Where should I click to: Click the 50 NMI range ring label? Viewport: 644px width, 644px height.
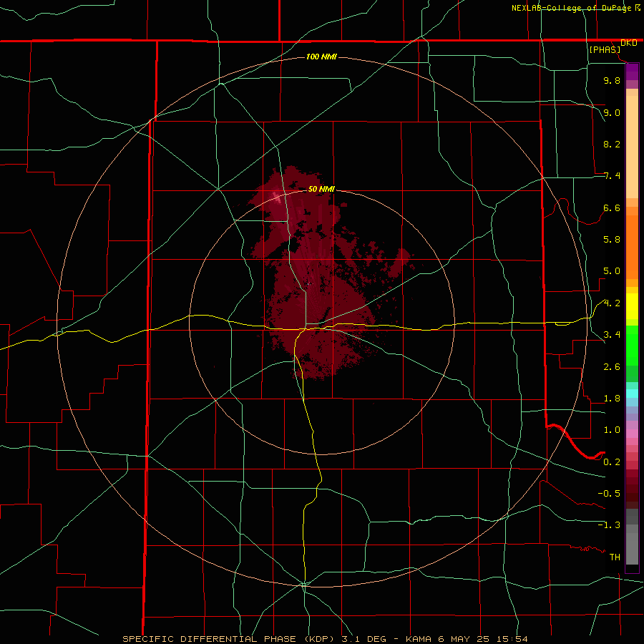point(321,189)
